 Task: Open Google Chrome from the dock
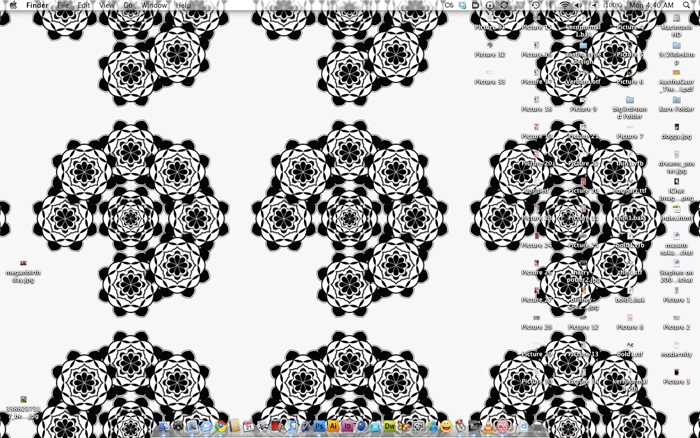221,426
